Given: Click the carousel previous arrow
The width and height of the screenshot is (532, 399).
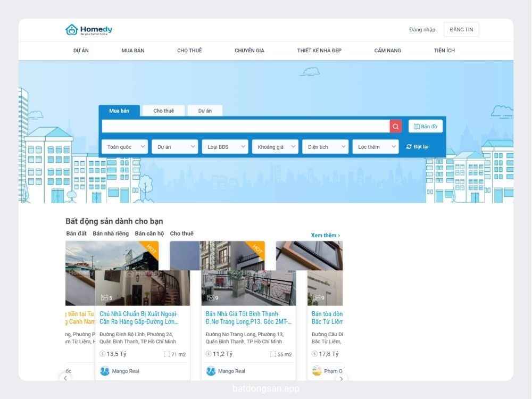Looking at the screenshot, I should (65, 378).
